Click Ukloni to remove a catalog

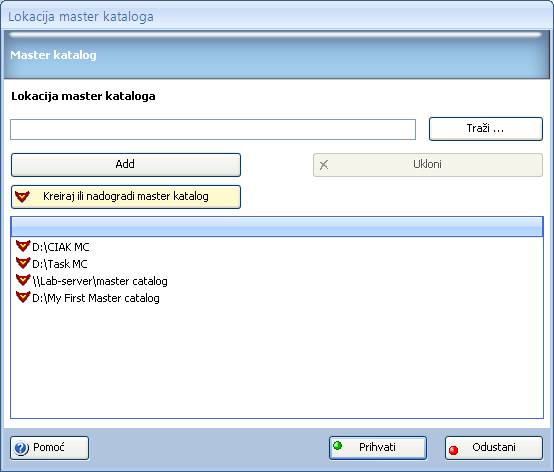coord(428,165)
